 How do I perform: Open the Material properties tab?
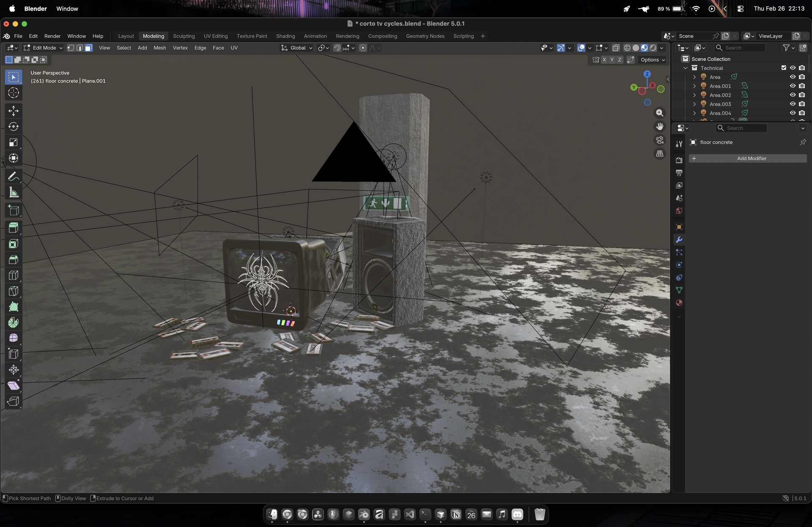coord(679,303)
